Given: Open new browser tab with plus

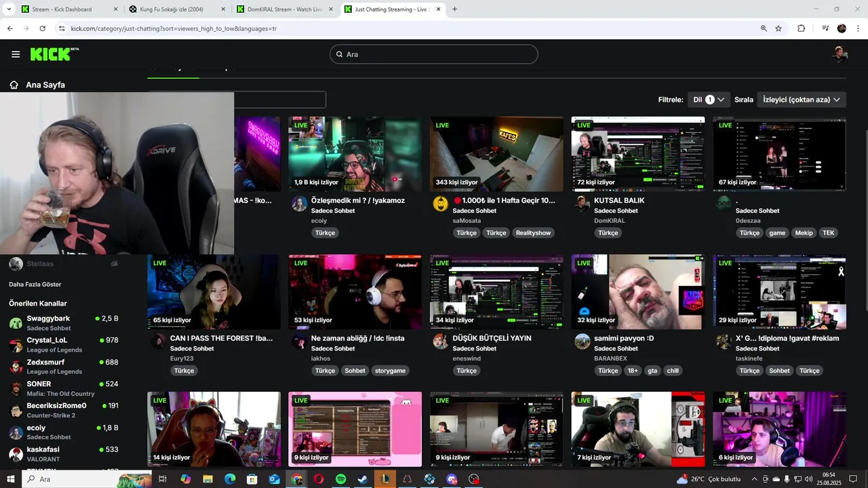Looking at the screenshot, I should [454, 9].
